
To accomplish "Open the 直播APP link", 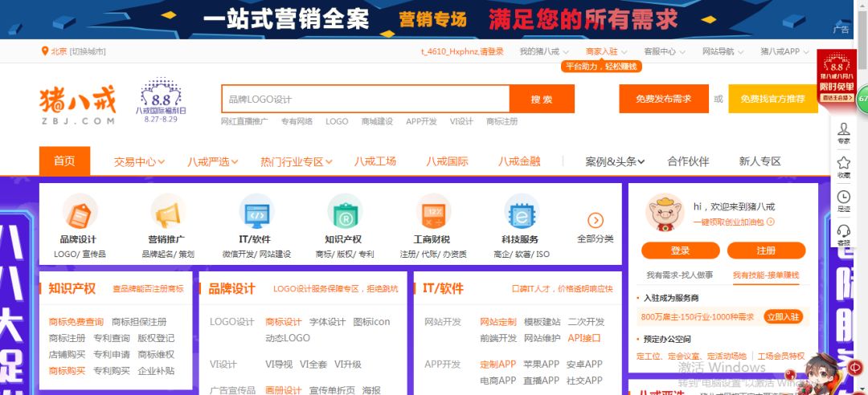I will point(542,381).
